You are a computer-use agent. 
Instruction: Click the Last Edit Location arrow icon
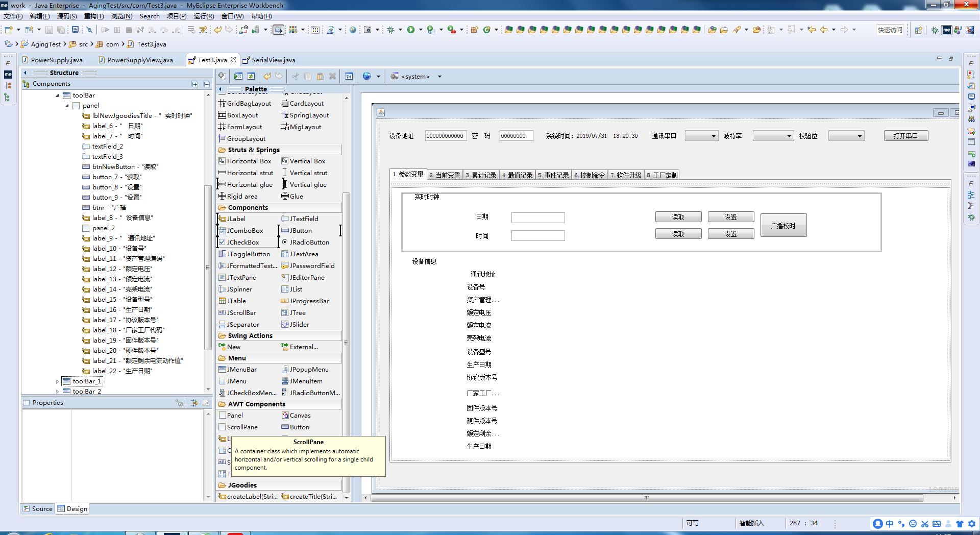811,30
